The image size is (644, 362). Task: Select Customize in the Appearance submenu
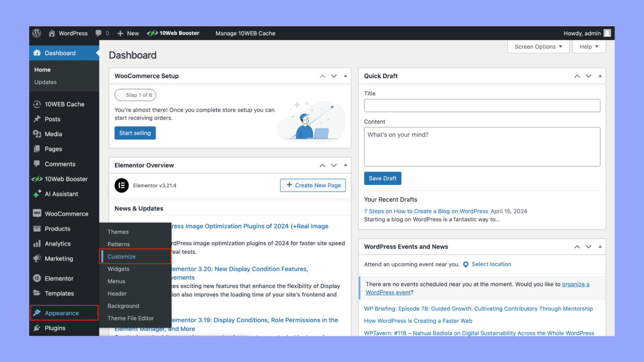tap(122, 256)
